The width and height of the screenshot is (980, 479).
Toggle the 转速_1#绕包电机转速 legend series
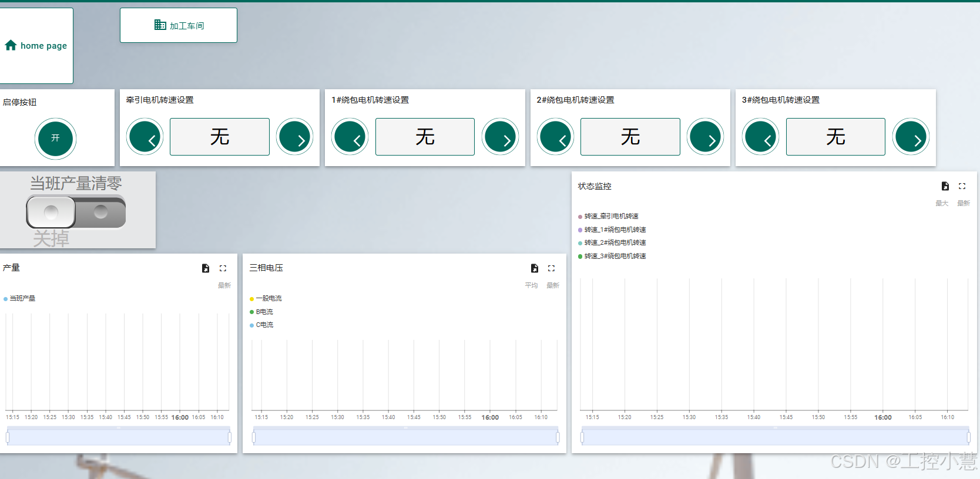pos(612,230)
